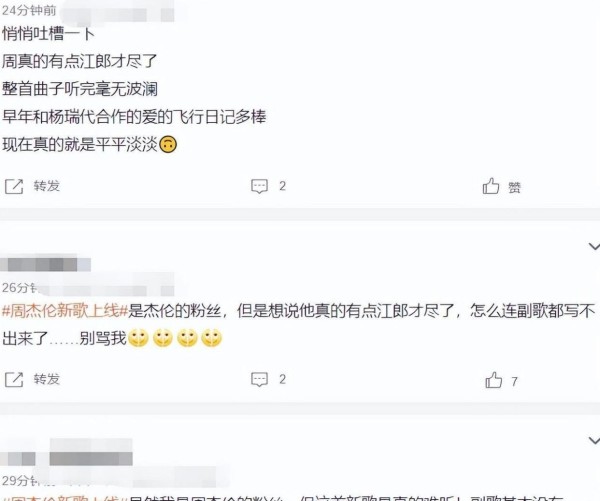Open the second post's comment bubble icon
Image resolution: width=600 pixels, height=501 pixels.
(x=259, y=379)
